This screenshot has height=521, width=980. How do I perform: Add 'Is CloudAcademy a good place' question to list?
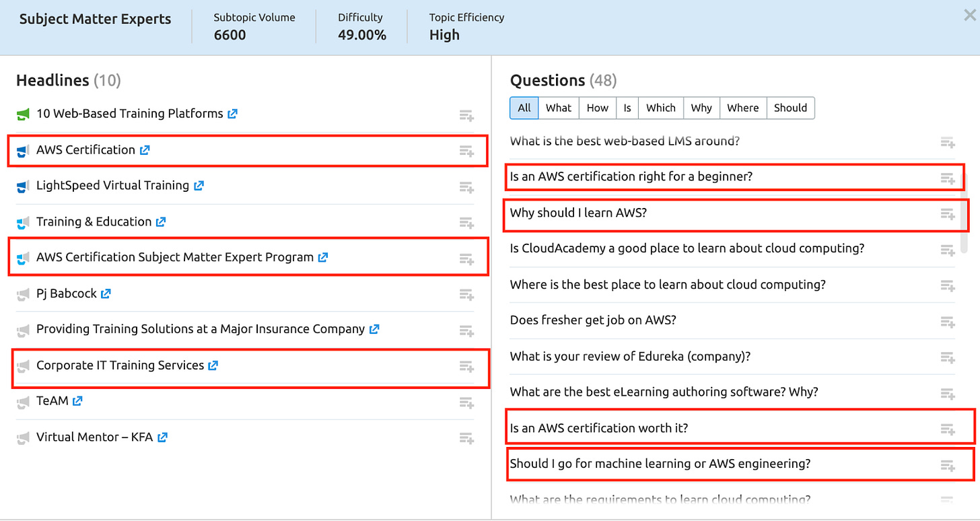tap(948, 250)
